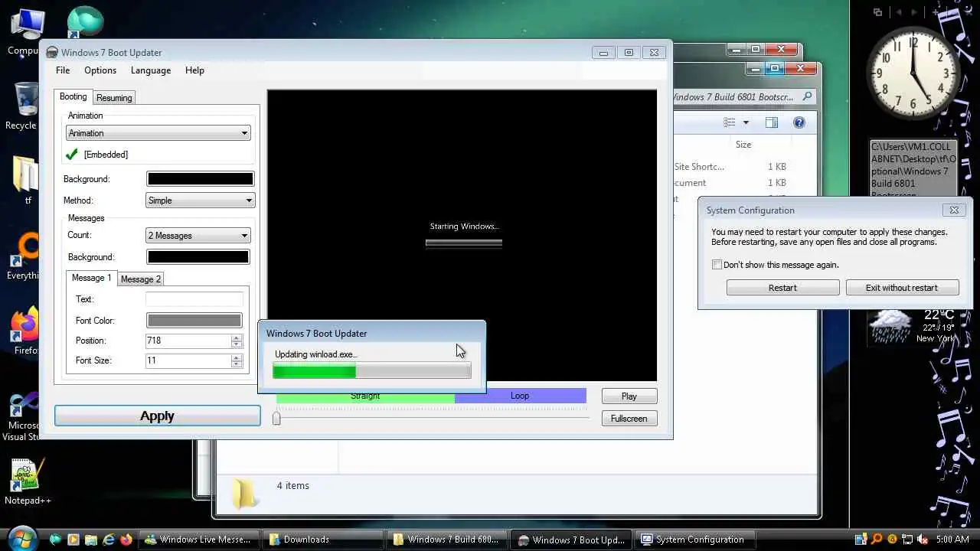980x551 pixels.
Task: Click the Position field showing 718
Action: tap(188, 341)
